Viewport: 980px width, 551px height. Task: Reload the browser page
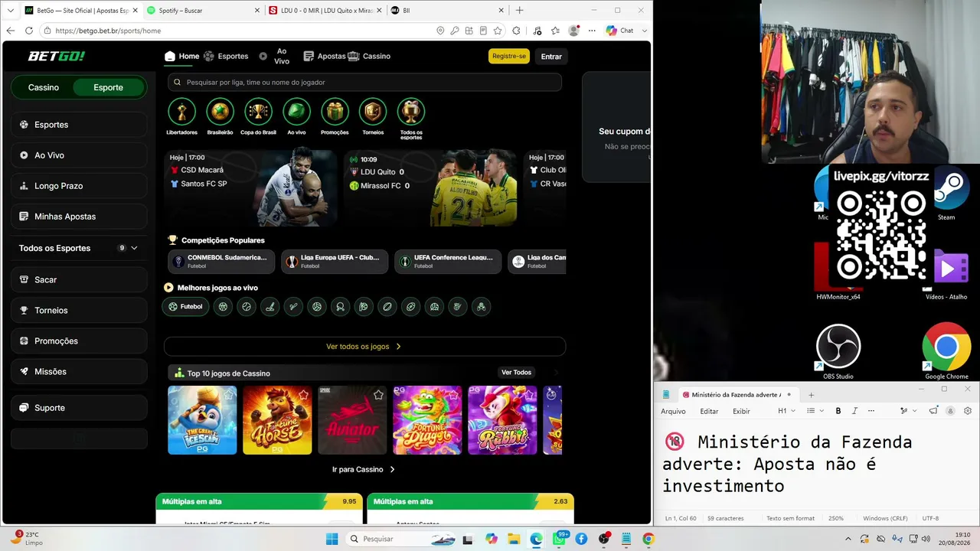29,31
